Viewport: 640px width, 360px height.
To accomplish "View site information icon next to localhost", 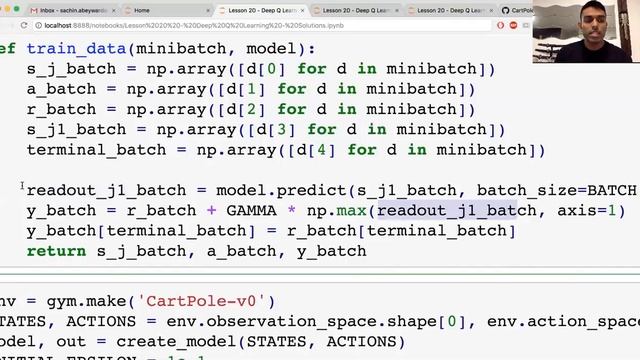I will 38,25.
